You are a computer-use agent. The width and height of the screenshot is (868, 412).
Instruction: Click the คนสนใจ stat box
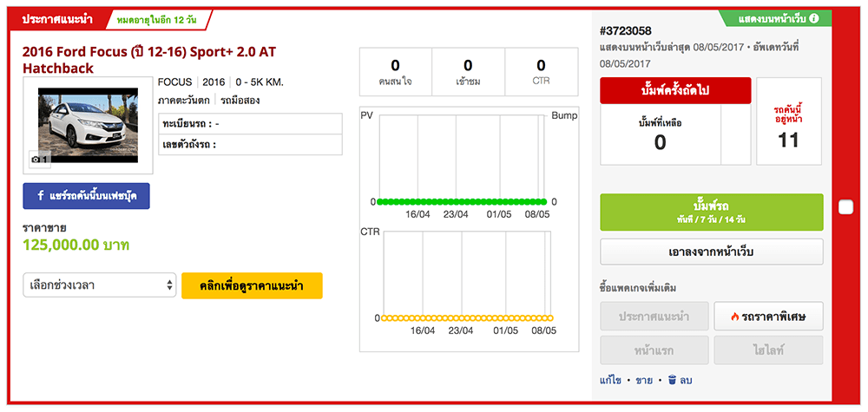point(395,72)
